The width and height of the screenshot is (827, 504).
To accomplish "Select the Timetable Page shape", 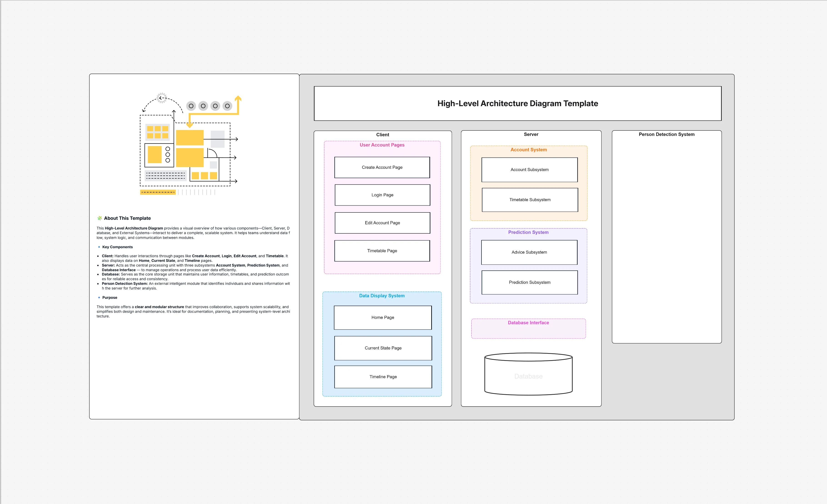I will coord(382,251).
